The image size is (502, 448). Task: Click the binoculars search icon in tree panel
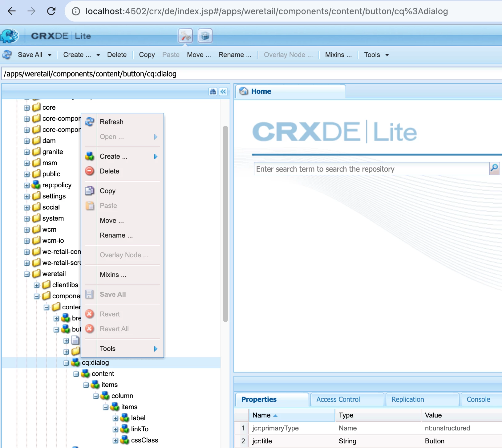[213, 92]
